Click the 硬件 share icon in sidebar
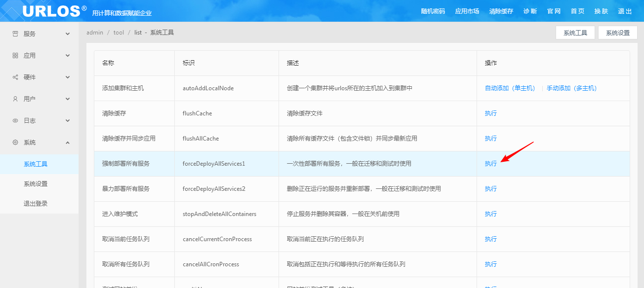The image size is (644, 288). tap(15, 77)
